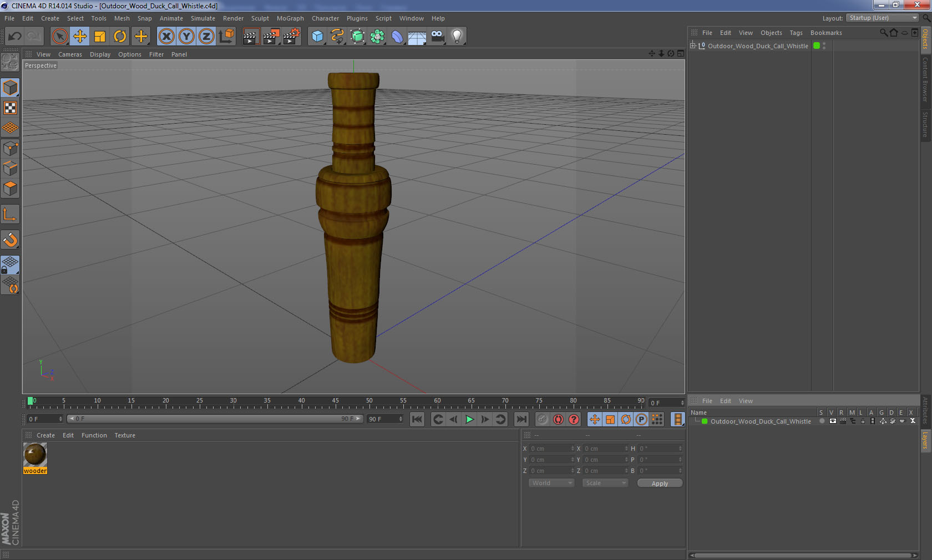Click the current frame 0 F field

(x=44, y=419)
